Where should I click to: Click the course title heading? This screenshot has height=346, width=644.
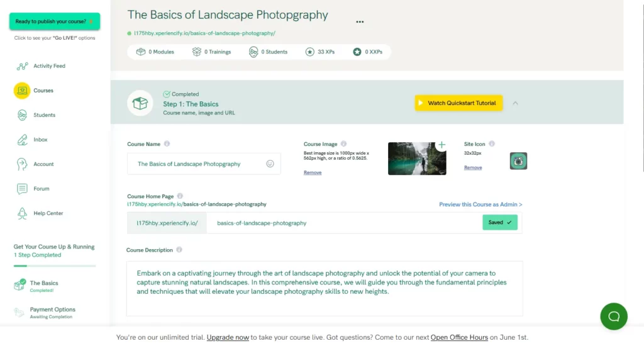click(x=228, y=15)
